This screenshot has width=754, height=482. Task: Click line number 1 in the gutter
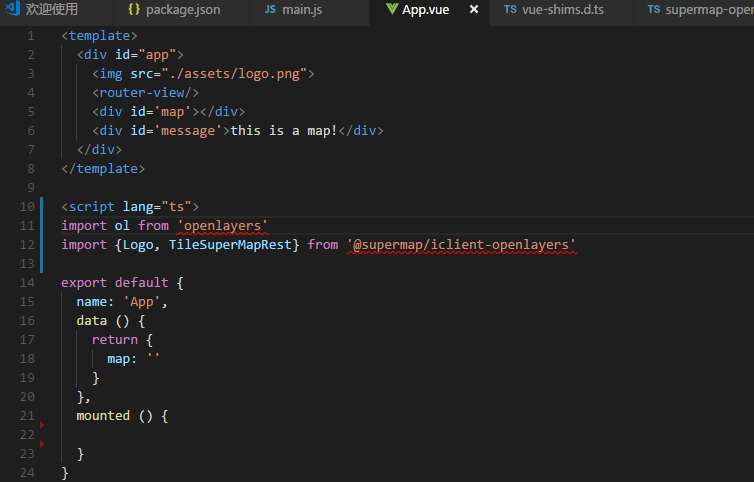pyautogui.click(x=31, y=36)
